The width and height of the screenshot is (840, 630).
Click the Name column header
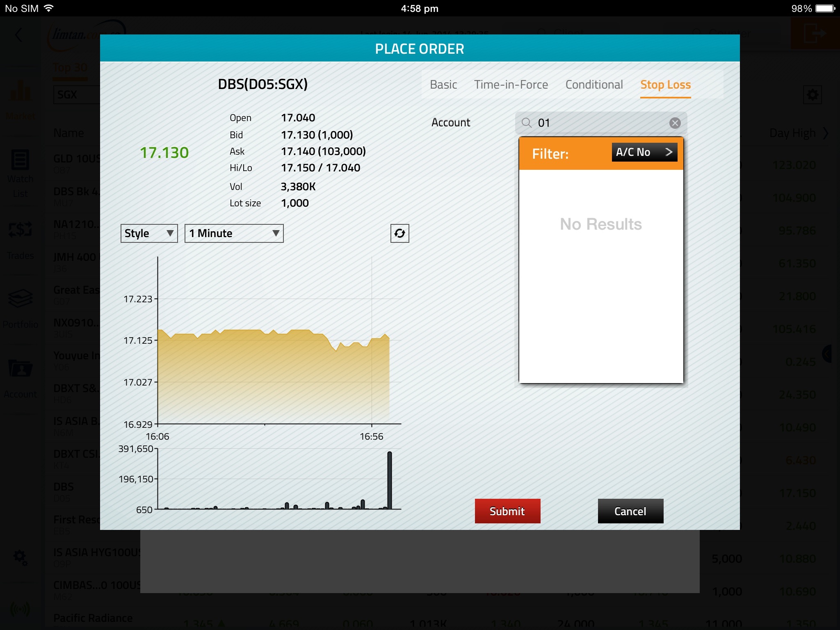pyautogui.click(x=68, y=133)
